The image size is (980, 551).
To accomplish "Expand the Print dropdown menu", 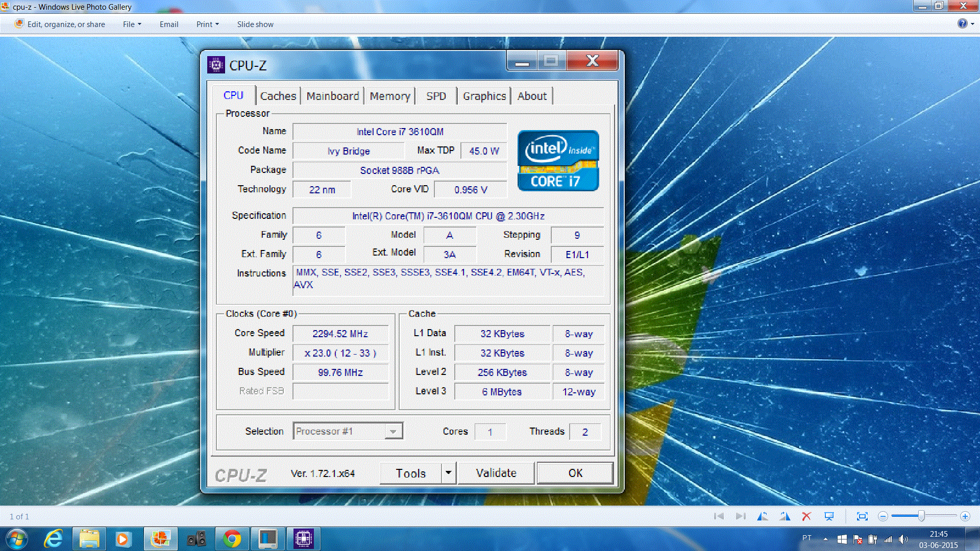I will click(207, 24).
